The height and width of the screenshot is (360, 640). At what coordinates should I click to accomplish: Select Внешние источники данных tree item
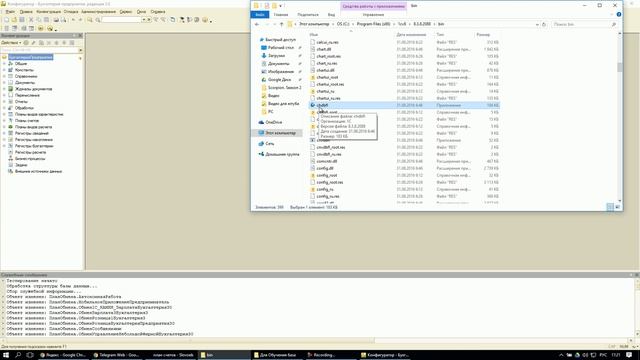coord(38,171)
